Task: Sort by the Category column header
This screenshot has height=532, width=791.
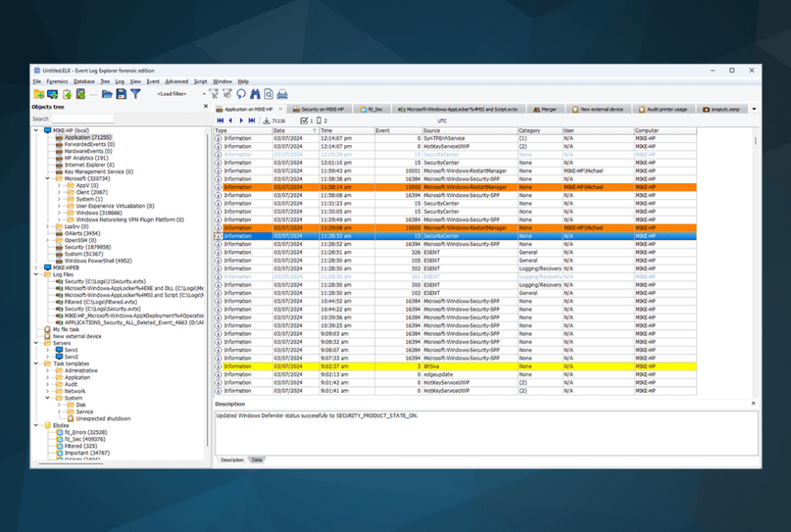Action: tap(540, 130)
